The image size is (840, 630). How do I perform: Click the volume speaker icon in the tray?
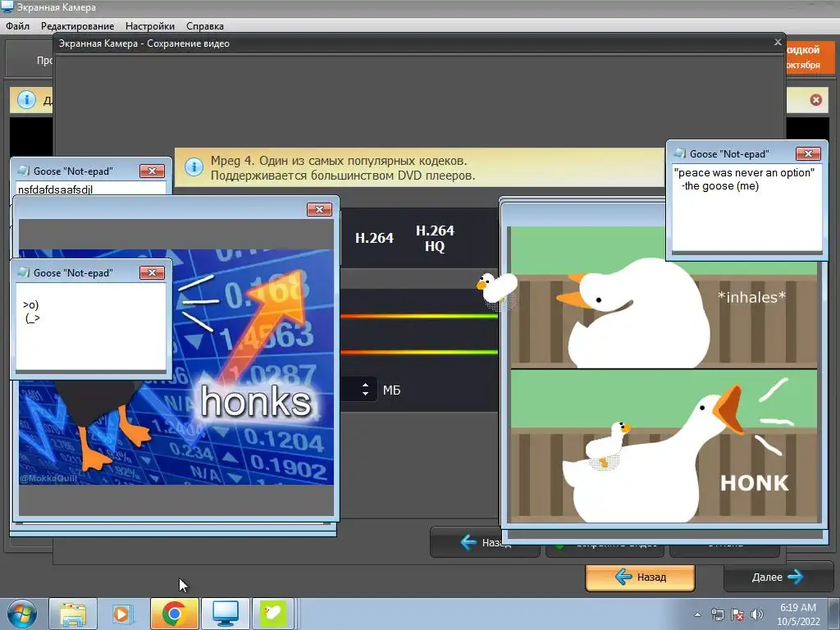point(757,614)
